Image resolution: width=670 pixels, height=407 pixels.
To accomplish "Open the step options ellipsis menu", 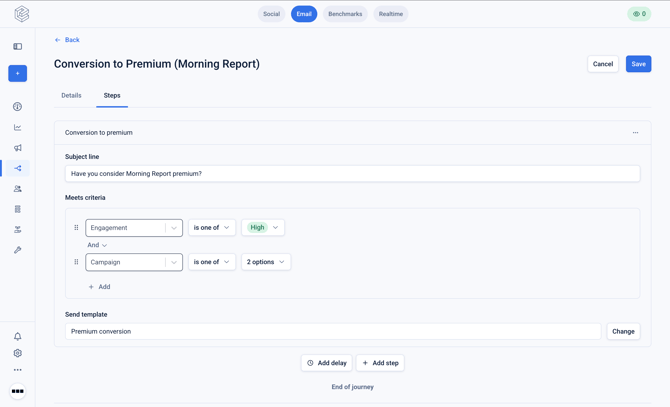I will click(x=635, y=132).
